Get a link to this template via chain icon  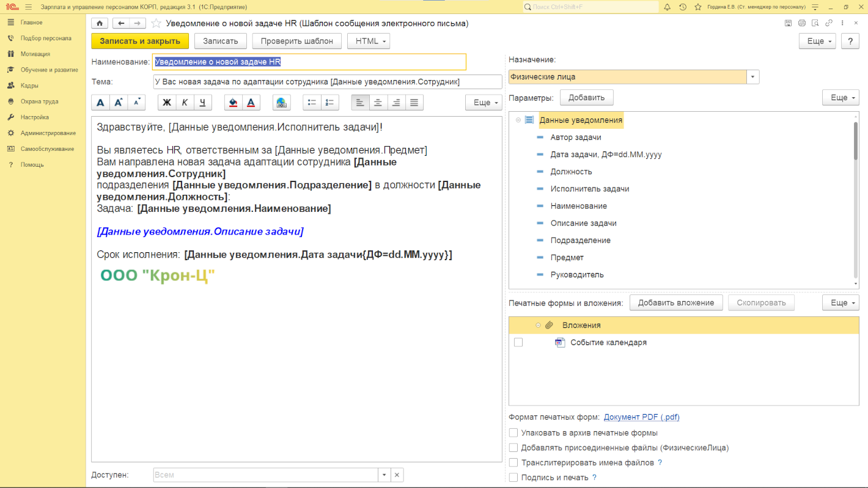click(829, 23)
